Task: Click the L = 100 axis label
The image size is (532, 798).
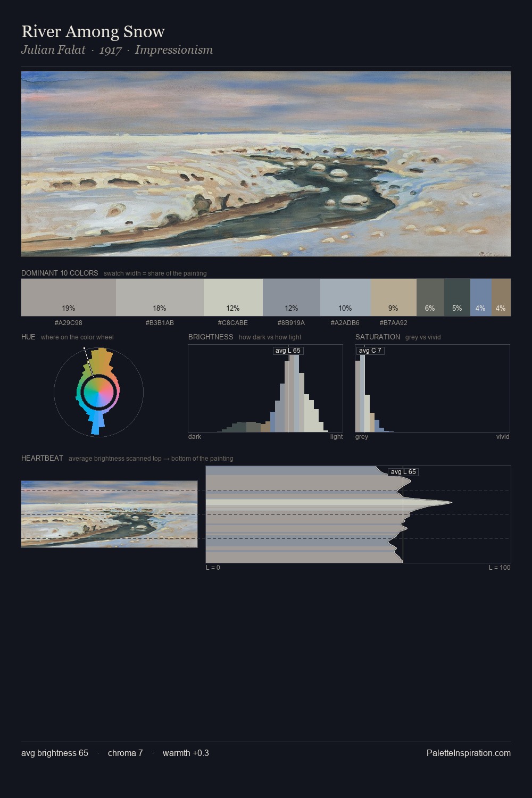Action: pyautogui.click(x=500, y=568)
